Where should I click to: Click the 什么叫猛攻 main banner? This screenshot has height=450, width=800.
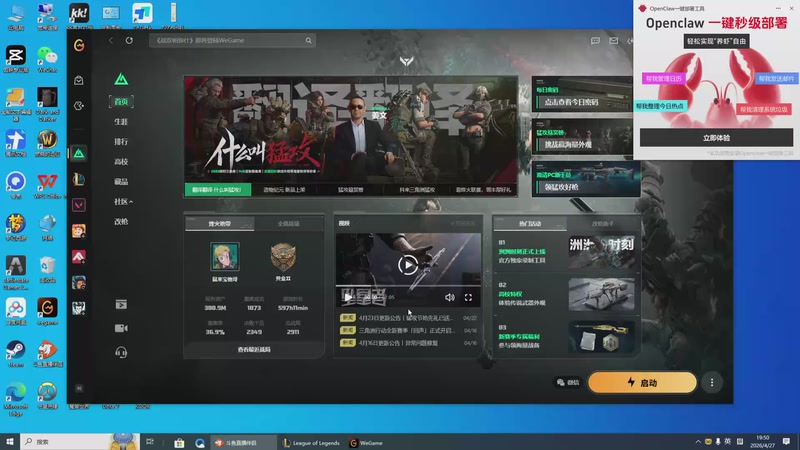[x=351, y=130]
